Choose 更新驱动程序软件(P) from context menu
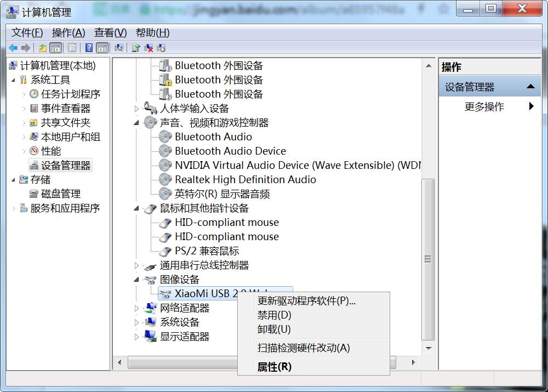Image resolution: width=548 pixels, height=392 pixels. point(313,301)
